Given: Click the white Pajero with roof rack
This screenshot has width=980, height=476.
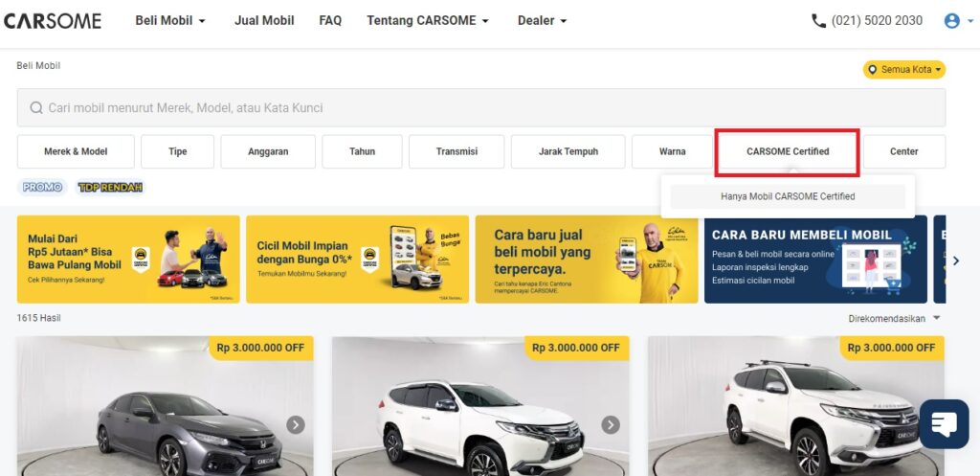Looking at the screenshot, I should click(795, 407).
